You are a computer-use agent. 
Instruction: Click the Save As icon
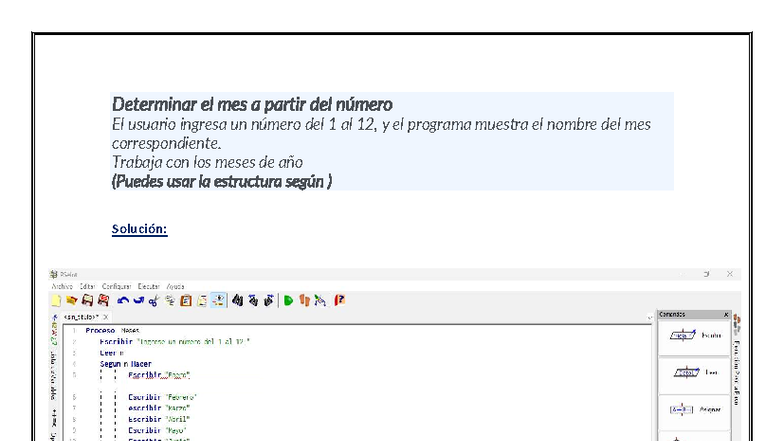point(104,300)
